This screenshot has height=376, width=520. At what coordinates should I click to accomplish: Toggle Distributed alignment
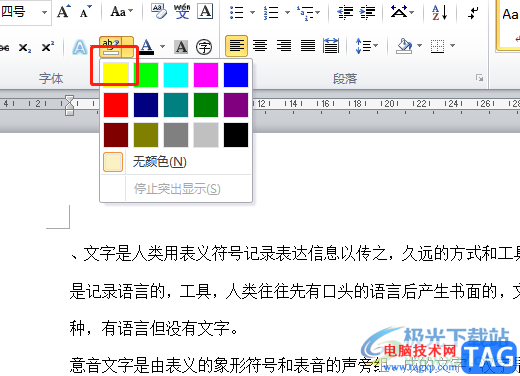click(331, 46)
